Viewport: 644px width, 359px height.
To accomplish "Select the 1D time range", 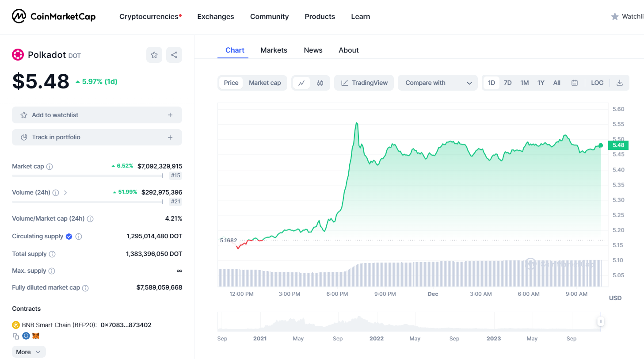I will pyautogui.click(x=492, y=83).
